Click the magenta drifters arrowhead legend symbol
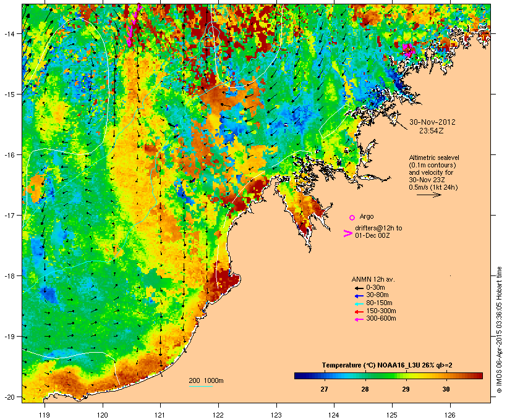This screenshot has height=420, width=507. point(347,233)
